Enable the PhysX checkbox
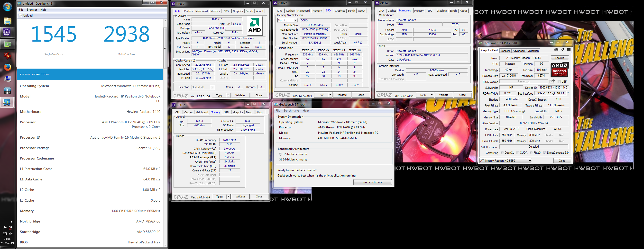644x249 pixels. [531, 153]
